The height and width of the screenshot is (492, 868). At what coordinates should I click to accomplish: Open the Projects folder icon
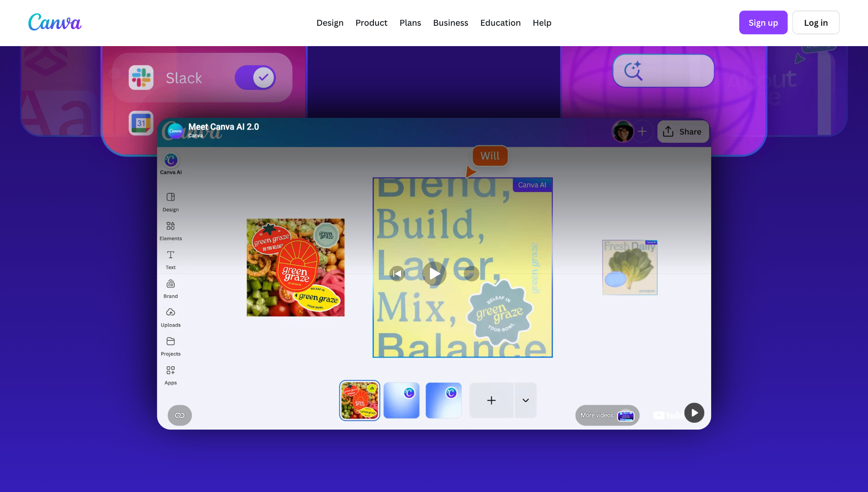point(170,341)
